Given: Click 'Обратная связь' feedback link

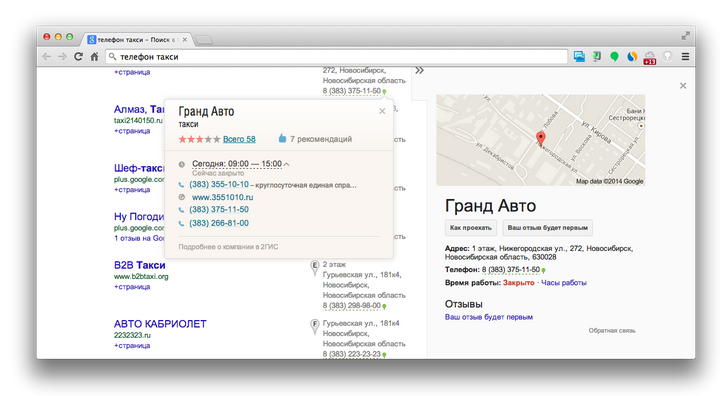Looking at the screenshot, I should pos(612,330).
